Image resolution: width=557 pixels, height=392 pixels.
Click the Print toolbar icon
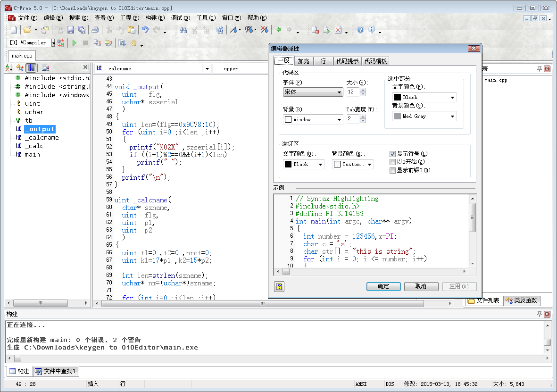point(95,30)
